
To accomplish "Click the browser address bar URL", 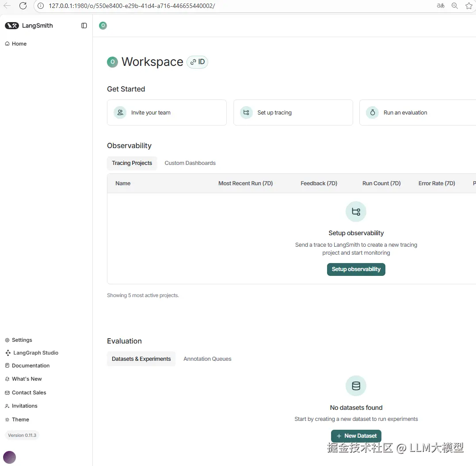I will [132, 6].
